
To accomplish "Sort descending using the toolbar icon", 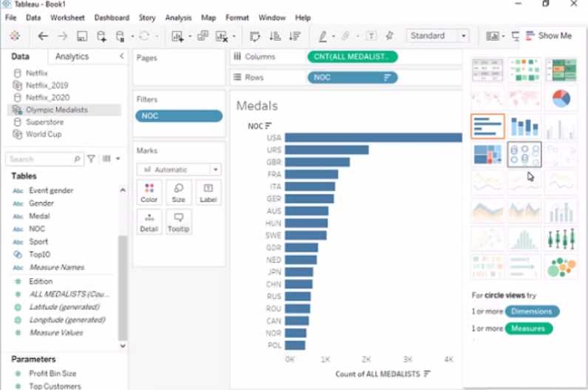I will pos(294,36).
